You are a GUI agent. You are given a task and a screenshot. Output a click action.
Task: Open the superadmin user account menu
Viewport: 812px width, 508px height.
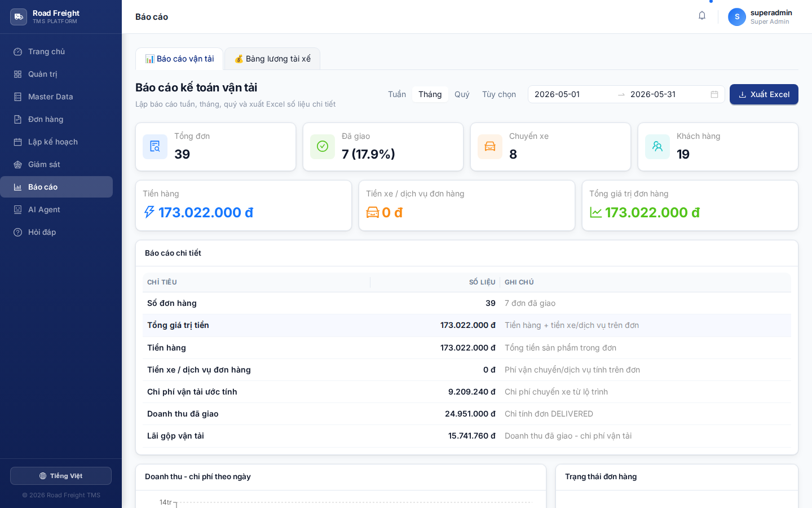760,17
